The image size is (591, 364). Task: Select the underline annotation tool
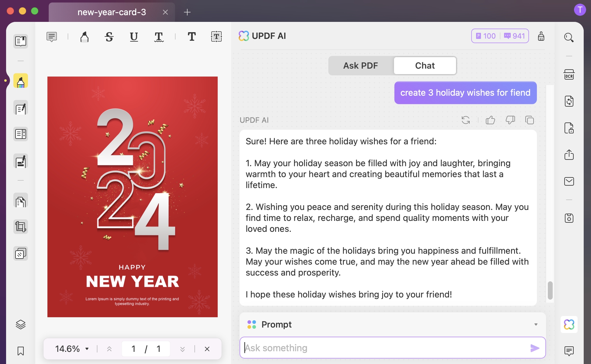(x=134, y=37)
